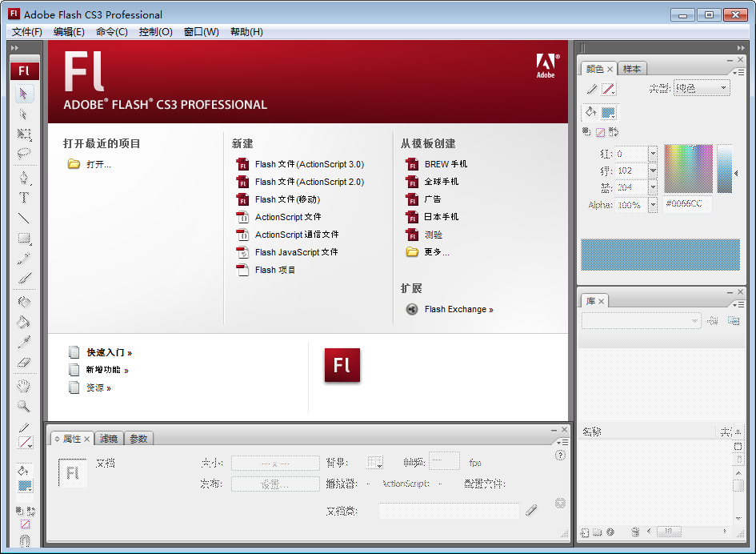The width and height of the screenshot is (756, 554).
Task: Select the Paint Bucket tool
Action: 24,322
